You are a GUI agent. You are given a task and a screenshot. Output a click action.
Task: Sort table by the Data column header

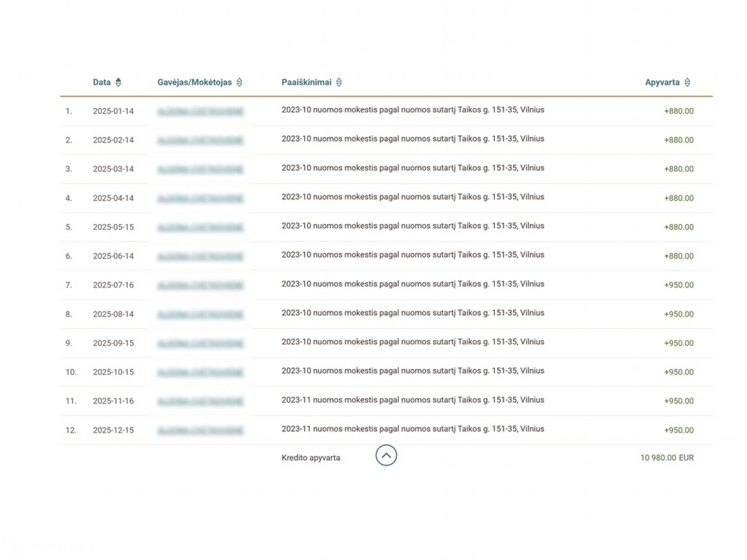click(x=101, y=82)
